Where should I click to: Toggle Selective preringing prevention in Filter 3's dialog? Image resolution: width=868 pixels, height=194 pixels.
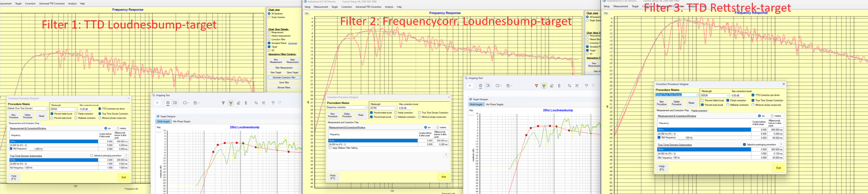coord(745,144)
